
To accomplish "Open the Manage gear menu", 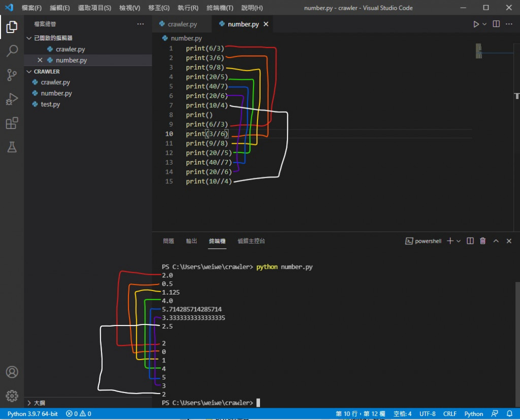I will 12,396.
